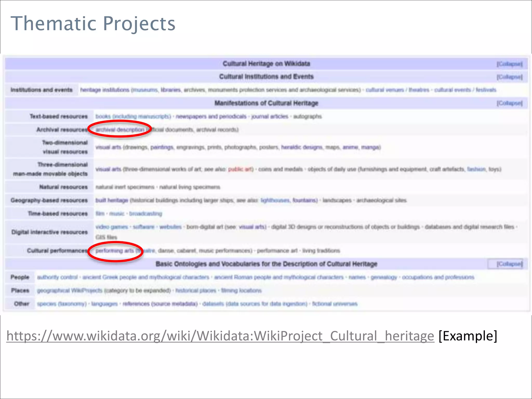Click the fountains link
This screenshot has height=399, width=532.
click(304, 200)
